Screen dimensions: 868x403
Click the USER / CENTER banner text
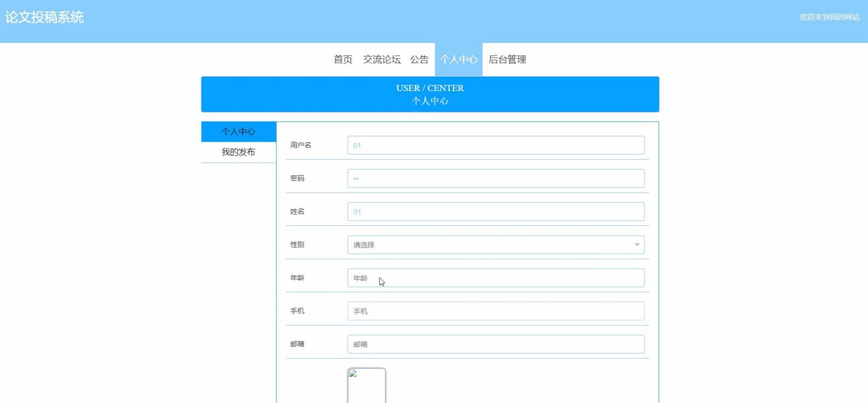(430, 88)
